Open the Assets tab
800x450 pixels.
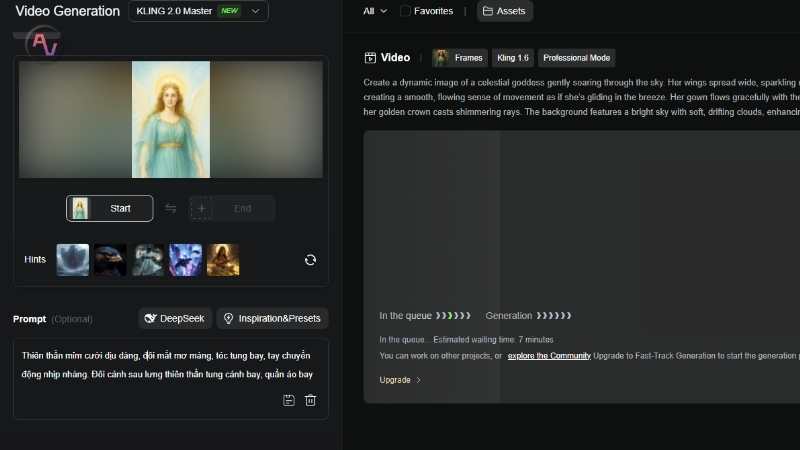[x=504, y=11]
